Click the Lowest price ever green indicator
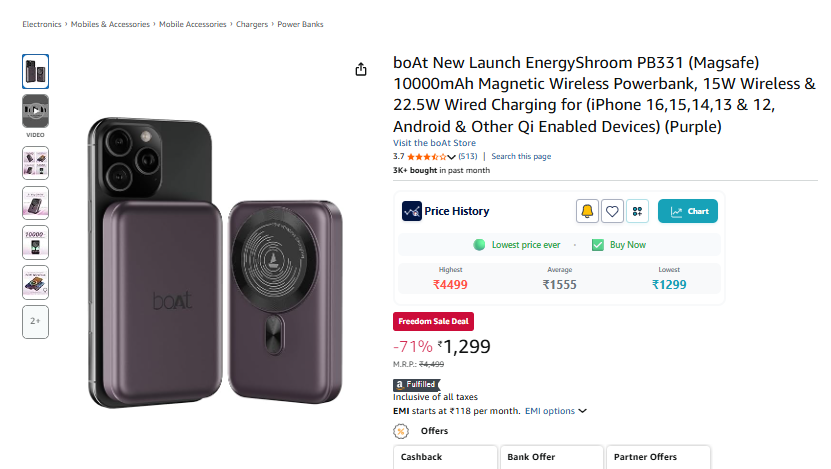 click(x=479, y=245)
